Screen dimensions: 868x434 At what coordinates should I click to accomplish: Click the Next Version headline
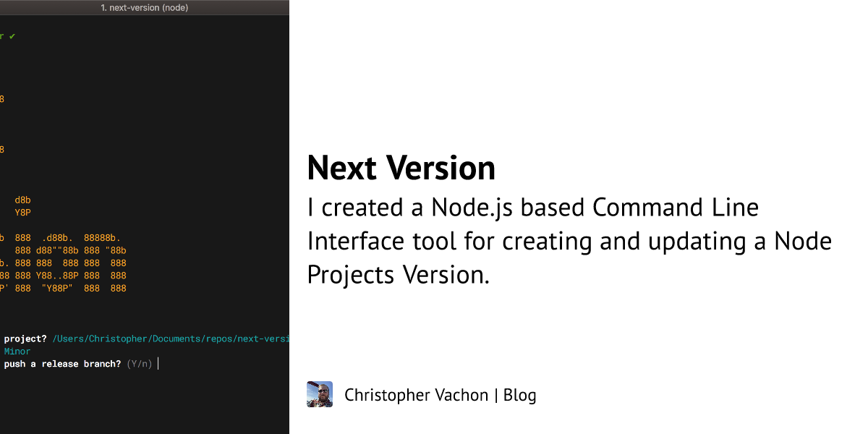tap(401, 167)
